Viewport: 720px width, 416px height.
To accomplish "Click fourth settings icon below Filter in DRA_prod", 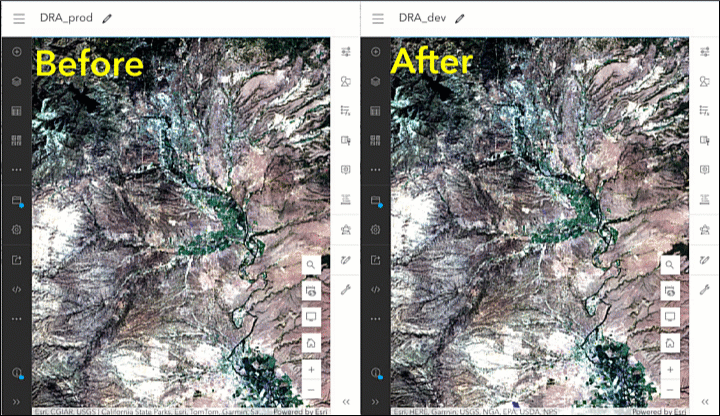I will click(x=346, y=140).
